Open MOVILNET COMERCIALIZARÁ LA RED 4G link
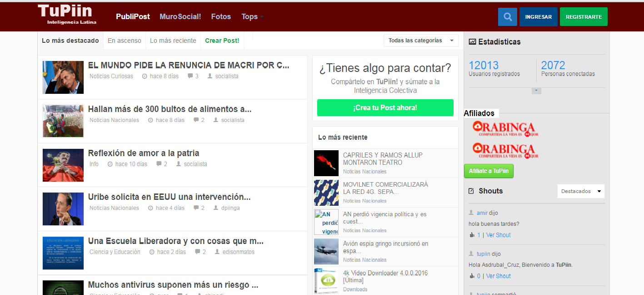The width and height of the screenshot is (644, 295). coord(385,188)
